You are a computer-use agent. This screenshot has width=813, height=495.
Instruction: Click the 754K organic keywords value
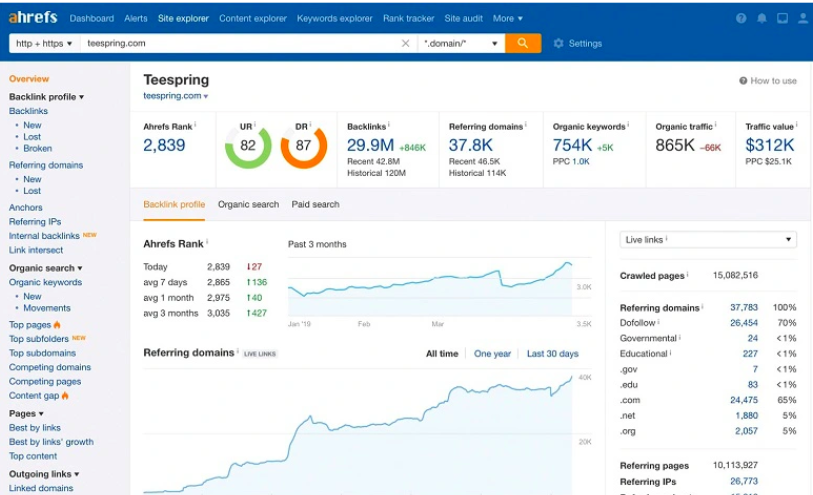tap(572, 145)
